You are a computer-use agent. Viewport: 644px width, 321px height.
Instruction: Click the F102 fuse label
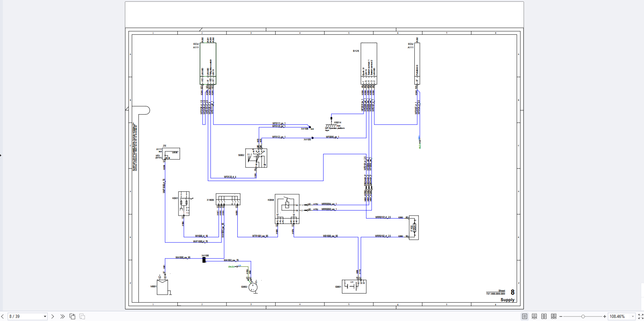click(x=412, y=228)
